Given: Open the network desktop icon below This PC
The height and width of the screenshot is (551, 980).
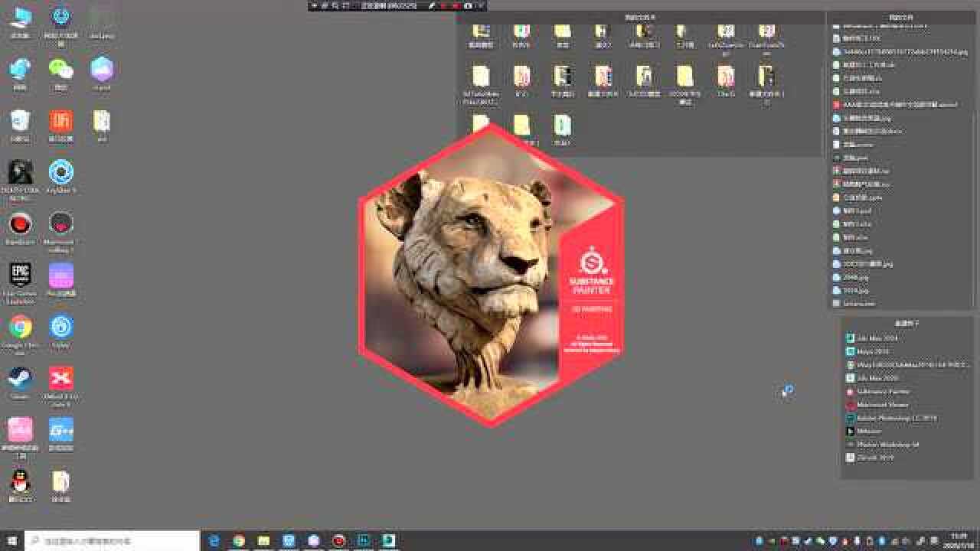Looking at the screenshot, I should [20, 73].
